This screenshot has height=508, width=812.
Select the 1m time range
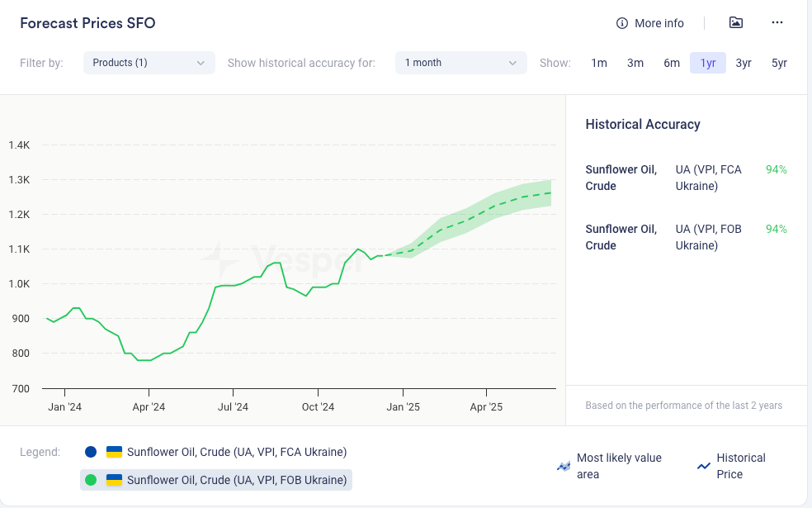599,63
